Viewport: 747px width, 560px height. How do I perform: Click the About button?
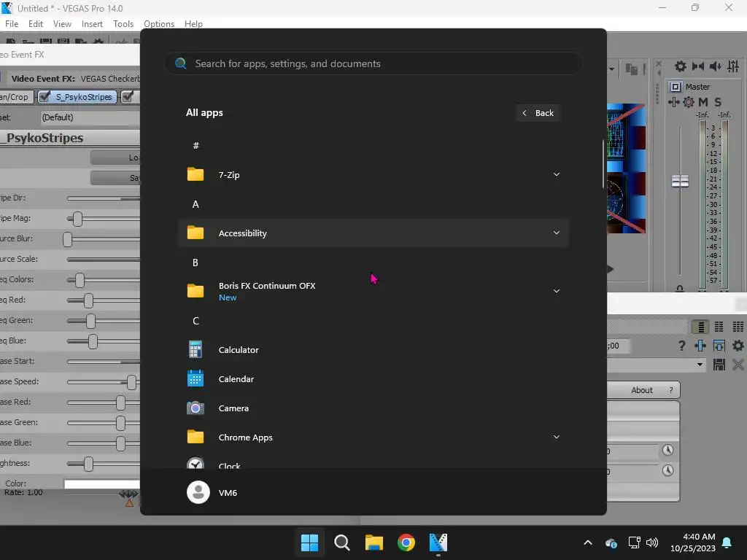[x=642, y=390]
